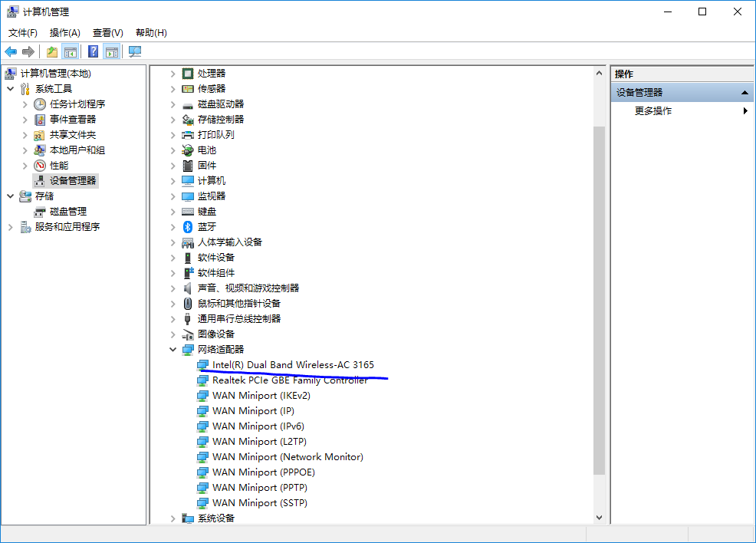Open the 查看(V) menu
The height and width of the screenshot is (543, 756).
pos(107,33)
